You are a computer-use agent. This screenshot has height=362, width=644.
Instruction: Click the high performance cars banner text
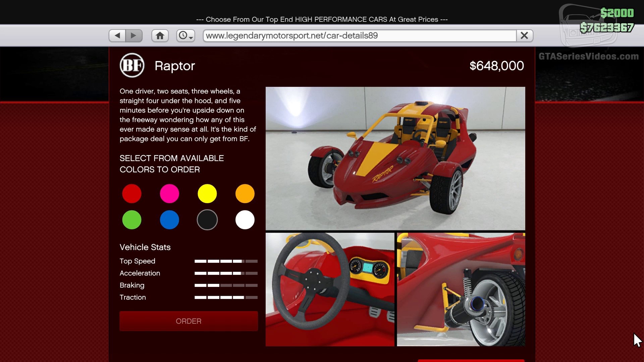pos(322,19)
